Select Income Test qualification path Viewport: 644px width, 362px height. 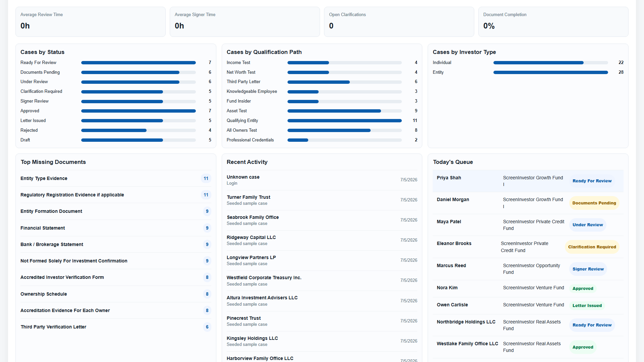238,63
